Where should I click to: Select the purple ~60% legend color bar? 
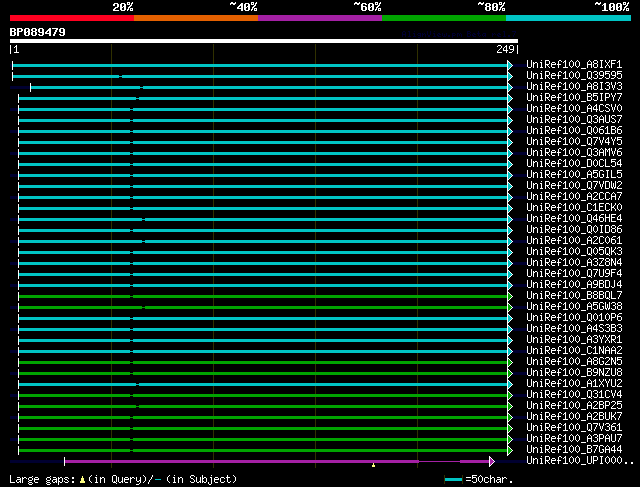(319, 18)
